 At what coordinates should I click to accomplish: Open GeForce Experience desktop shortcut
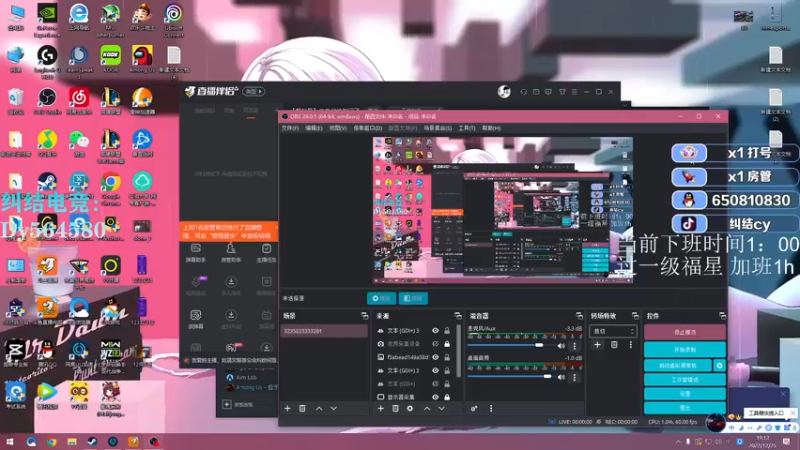47,19
